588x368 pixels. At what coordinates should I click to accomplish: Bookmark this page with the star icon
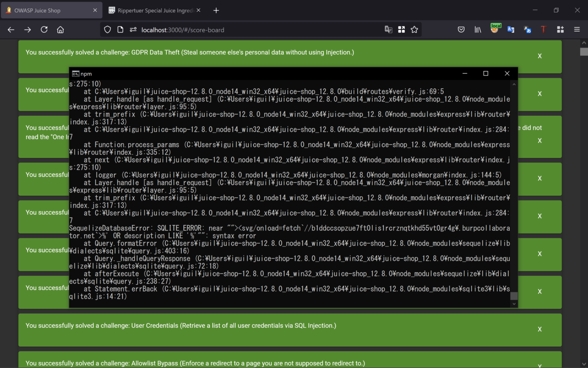click(x=415, y=29)
